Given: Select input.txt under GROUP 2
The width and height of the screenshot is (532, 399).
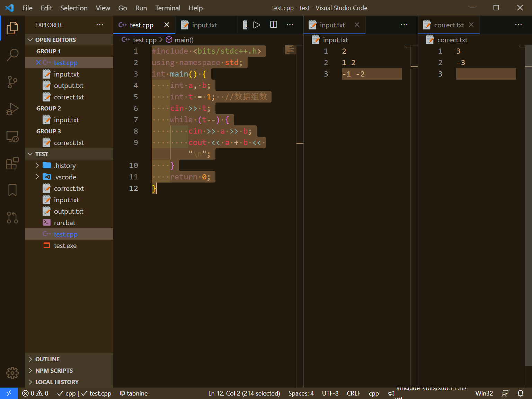Looking at the screenshot, I should pos(66,119).
